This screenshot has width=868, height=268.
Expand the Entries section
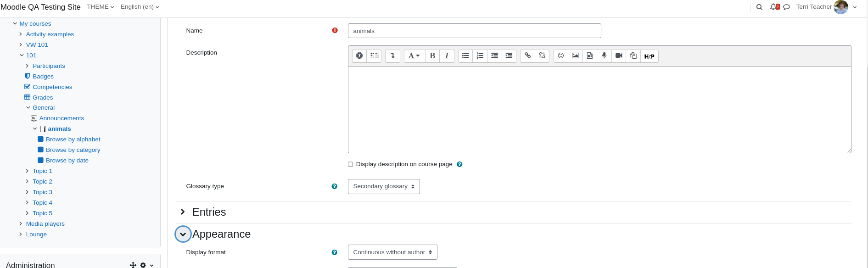209,212
